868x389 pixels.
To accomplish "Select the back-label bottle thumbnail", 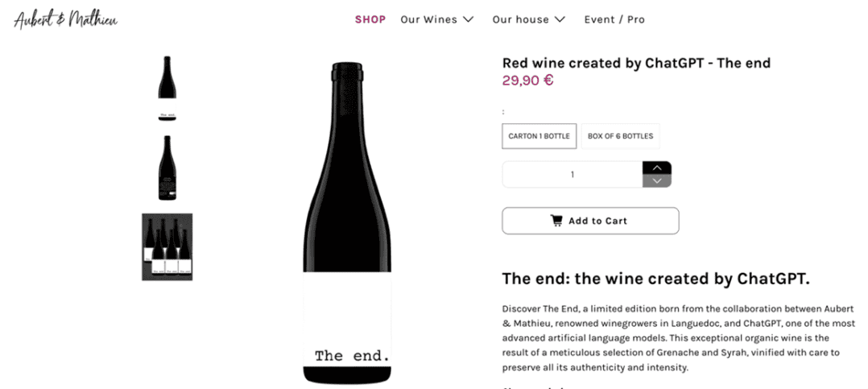I will [167, 168].
